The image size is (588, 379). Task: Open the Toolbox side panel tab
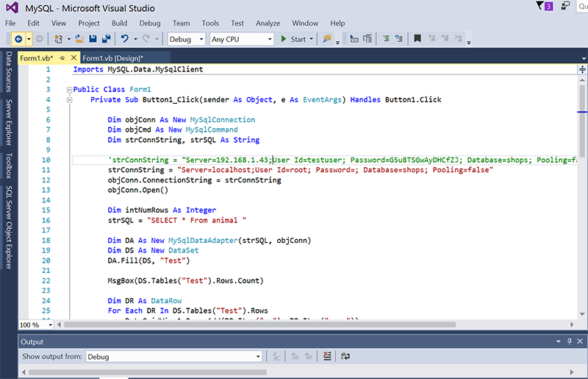tap(9, 166)
